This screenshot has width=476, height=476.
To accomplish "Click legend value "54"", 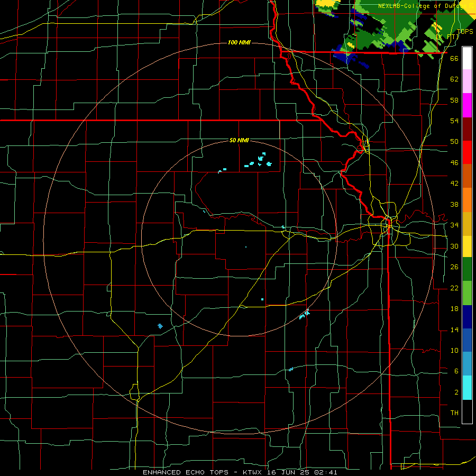I will 454,121.
